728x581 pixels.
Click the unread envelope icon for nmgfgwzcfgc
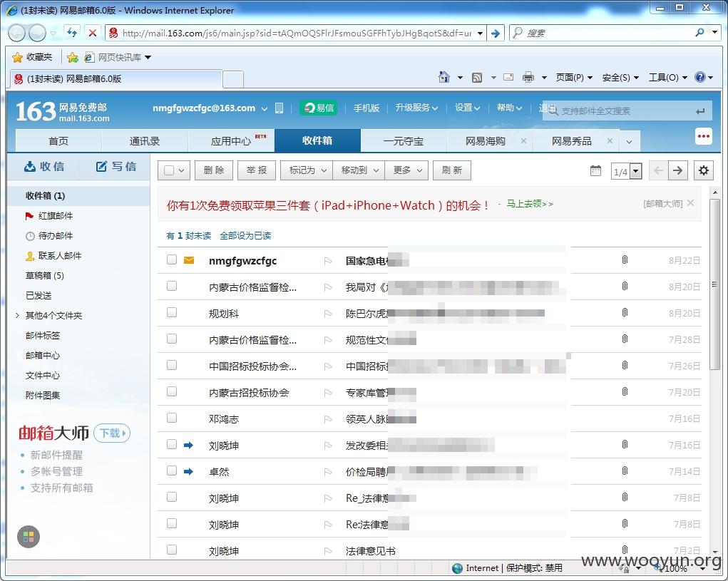[189, 260]
